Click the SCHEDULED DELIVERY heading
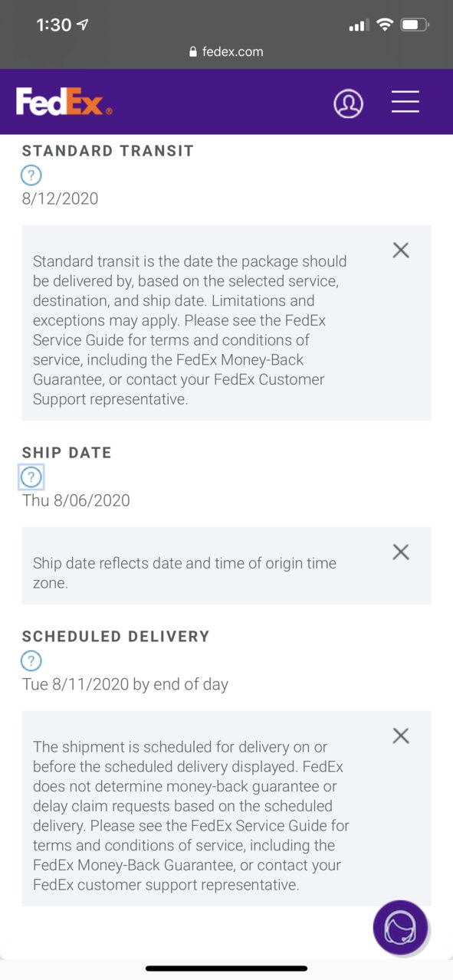Viewport: 453px width, 980px height. click(116, 636)
